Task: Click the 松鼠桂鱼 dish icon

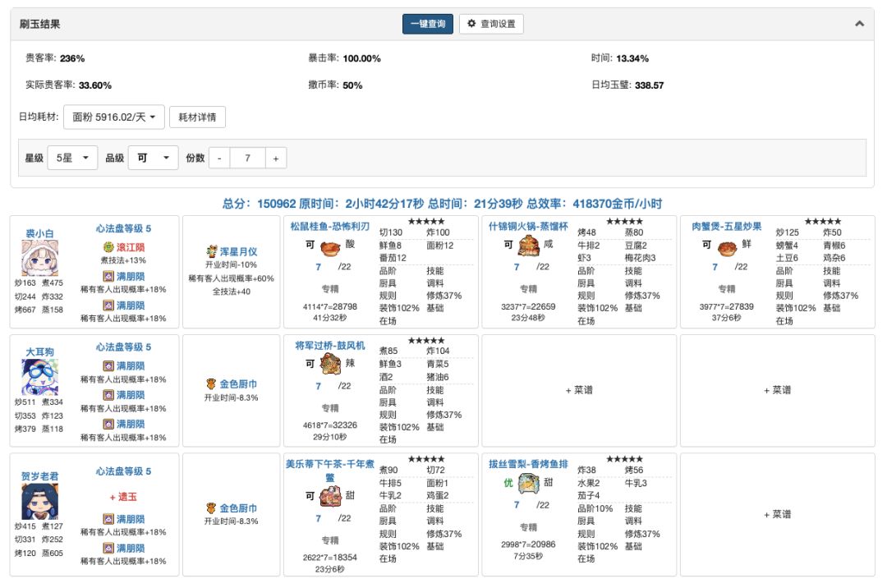Action: coord(331,247)
